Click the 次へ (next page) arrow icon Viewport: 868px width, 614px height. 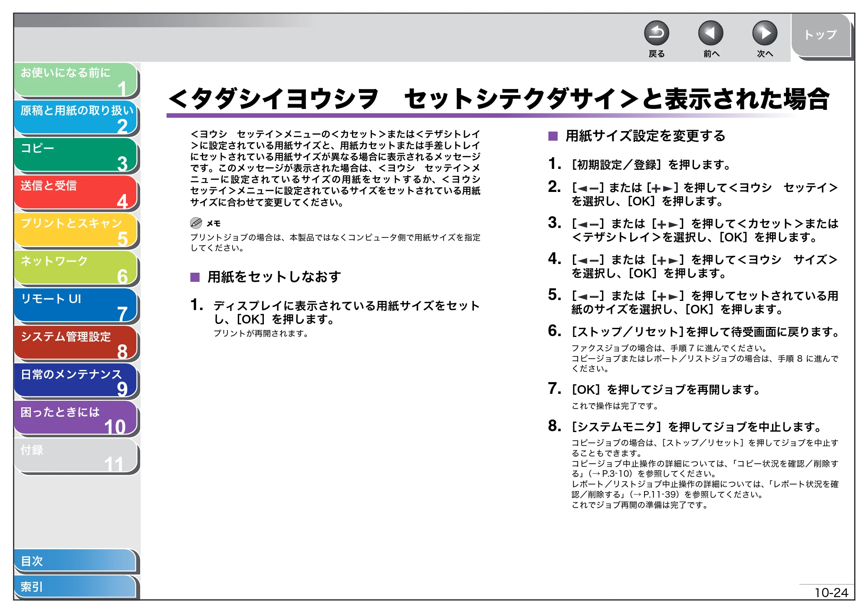click(764, 33)
